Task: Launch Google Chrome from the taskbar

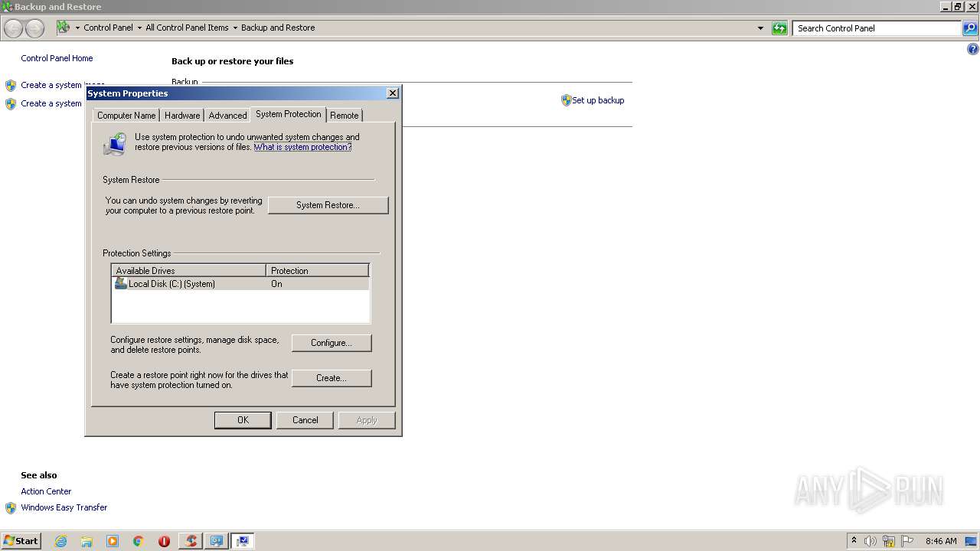Action: 139,541
